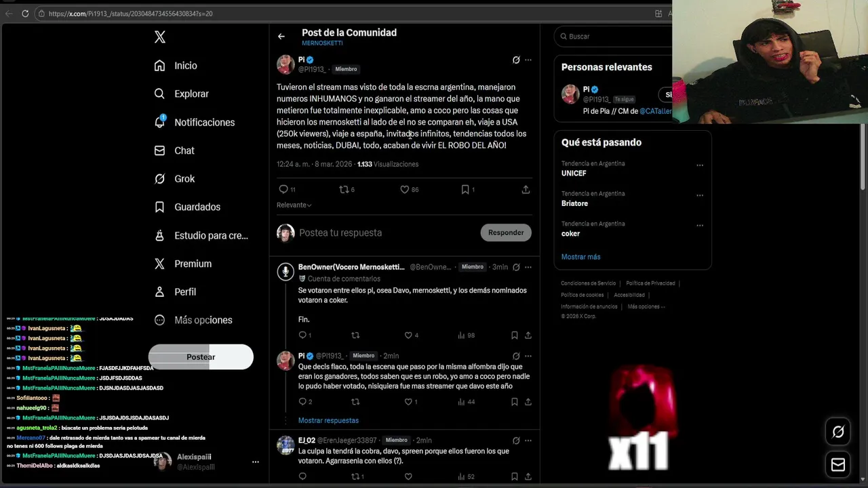Like BenOwner's comment with 4 likes
The width and height of the screenshot is (868, 488).
pos(408,335)
